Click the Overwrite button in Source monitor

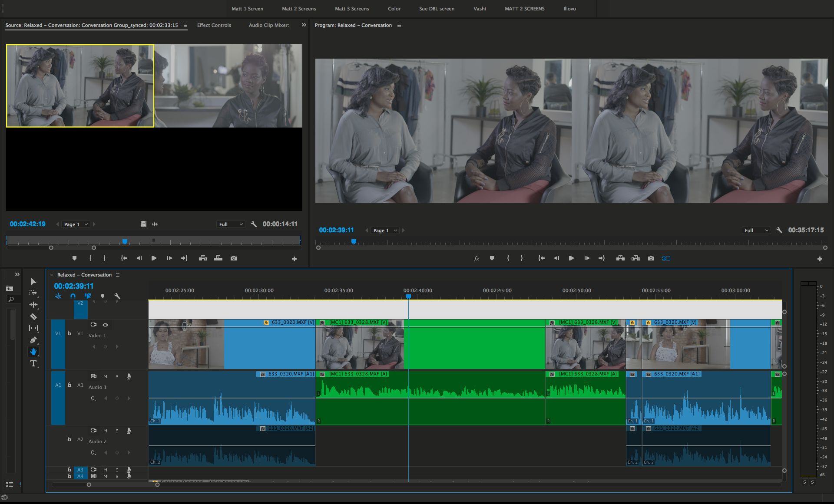(218, 258)
